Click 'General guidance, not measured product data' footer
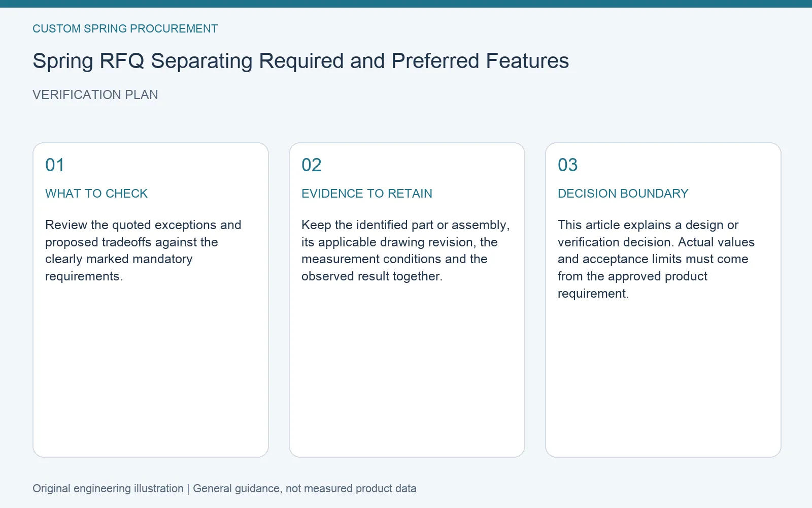812x508 pixels. (304, 489)
